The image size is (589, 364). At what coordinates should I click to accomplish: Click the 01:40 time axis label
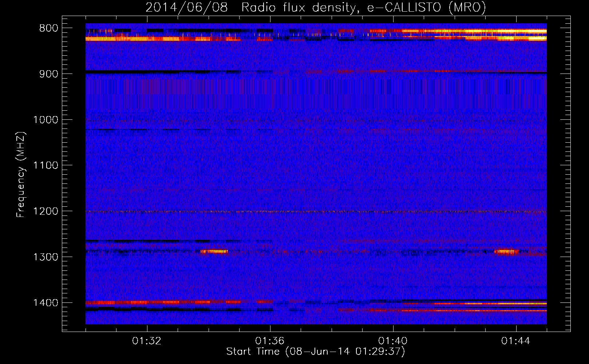(393, 341)
